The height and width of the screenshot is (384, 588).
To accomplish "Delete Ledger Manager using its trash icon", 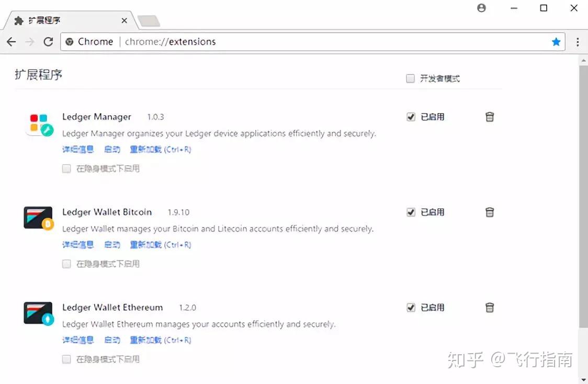I will 490,117.
